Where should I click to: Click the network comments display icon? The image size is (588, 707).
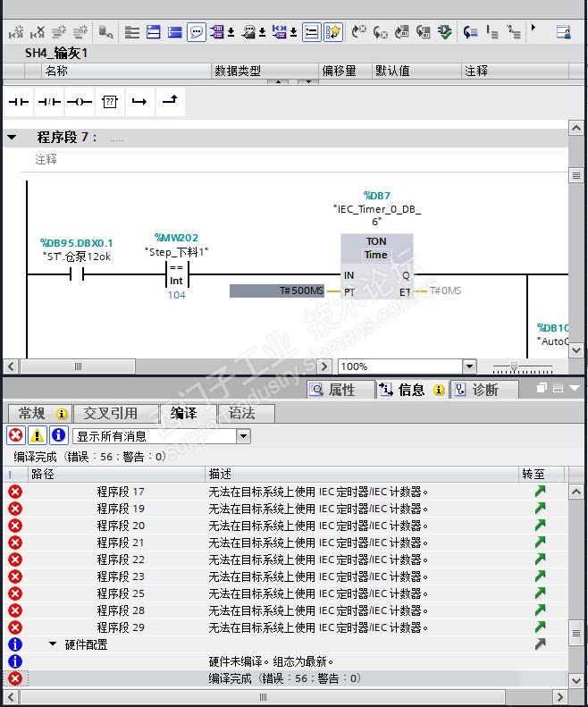[279, 32]
